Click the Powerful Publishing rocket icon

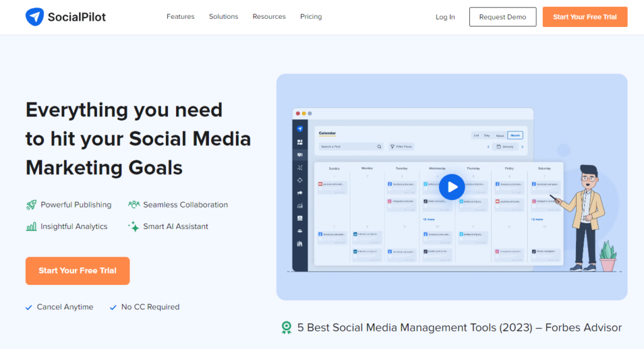(31, 204)
